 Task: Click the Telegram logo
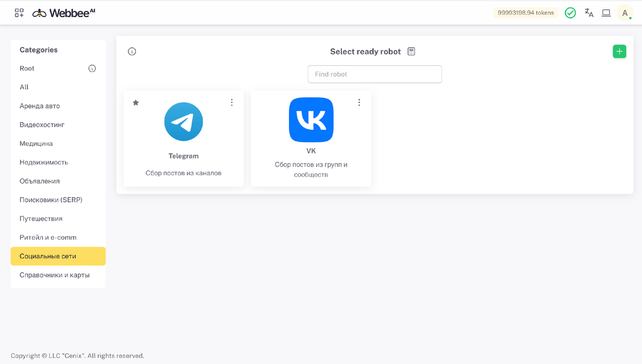[x=184, y=122]
